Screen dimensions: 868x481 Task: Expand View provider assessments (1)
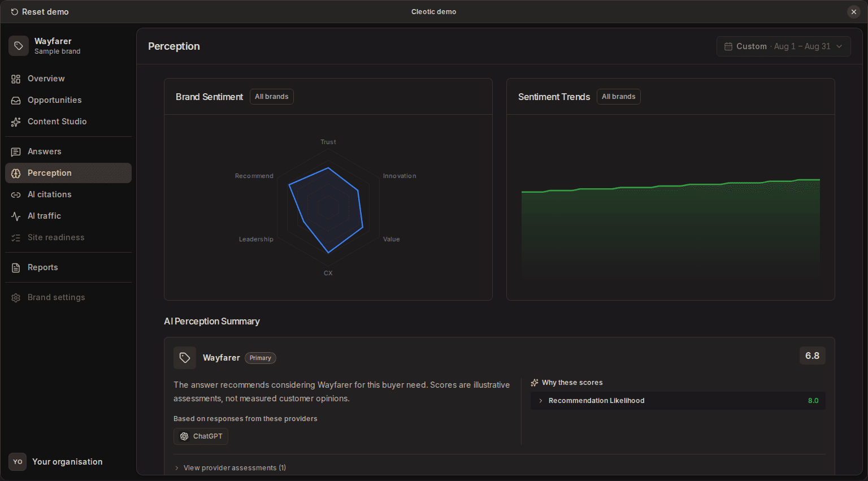click(x=230, y=468)
